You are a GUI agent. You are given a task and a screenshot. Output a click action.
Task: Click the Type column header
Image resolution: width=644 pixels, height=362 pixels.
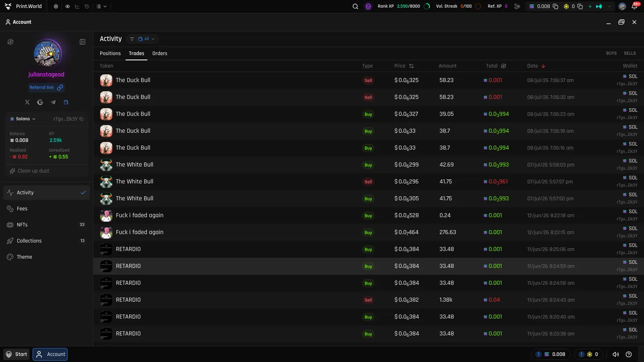[x=367, y=66]
